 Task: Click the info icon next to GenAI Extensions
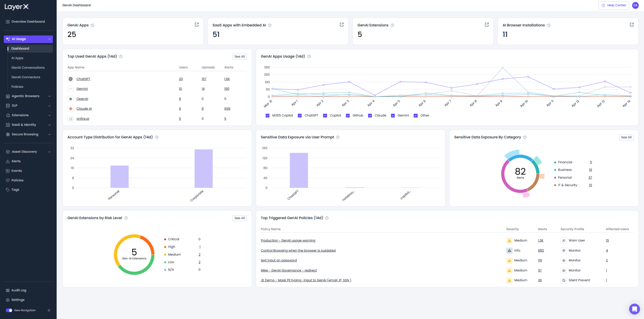click(392, 25)
